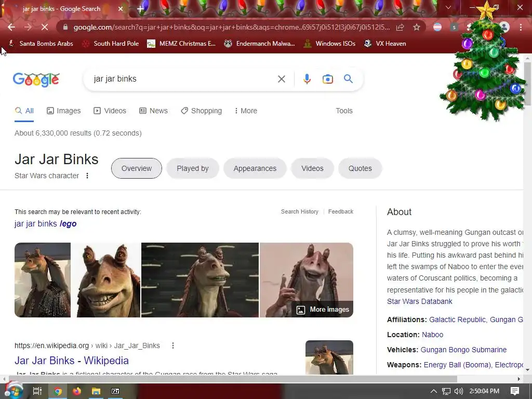Screen dimensions: 532x399
Task: Start voice search with microphone icon
Action: click(307, 79)
